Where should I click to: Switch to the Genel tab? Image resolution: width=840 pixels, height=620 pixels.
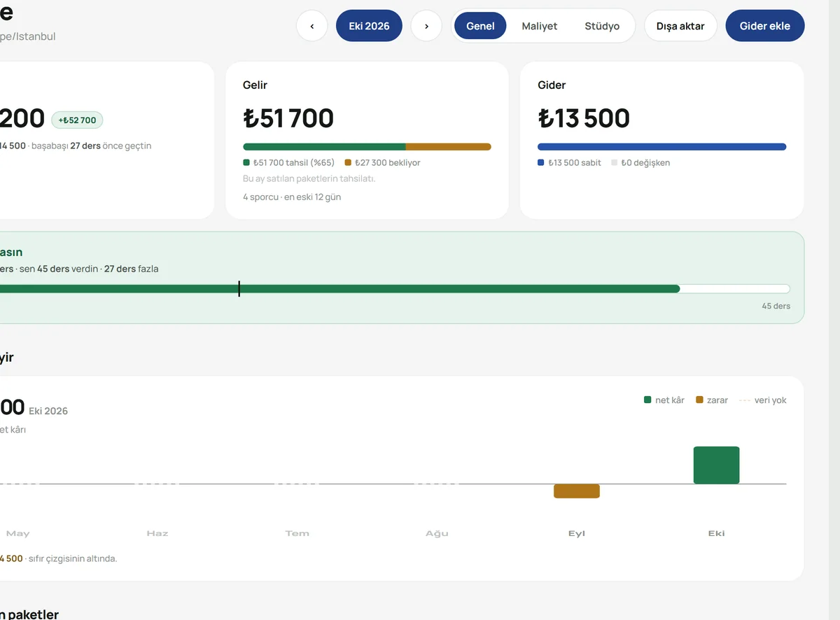click(480, 26)
